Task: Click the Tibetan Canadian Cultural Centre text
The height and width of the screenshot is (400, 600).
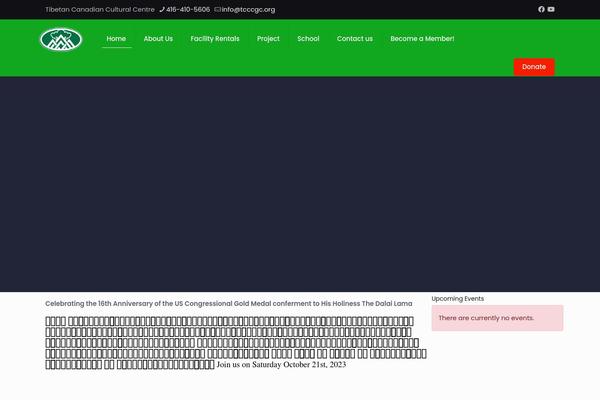Action: click(x=100, y=10)
